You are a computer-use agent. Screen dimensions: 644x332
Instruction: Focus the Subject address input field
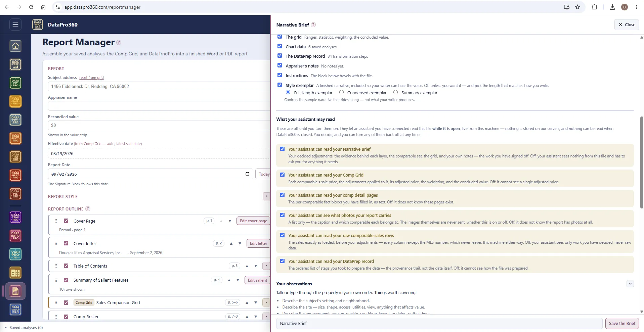coord(159,86)
